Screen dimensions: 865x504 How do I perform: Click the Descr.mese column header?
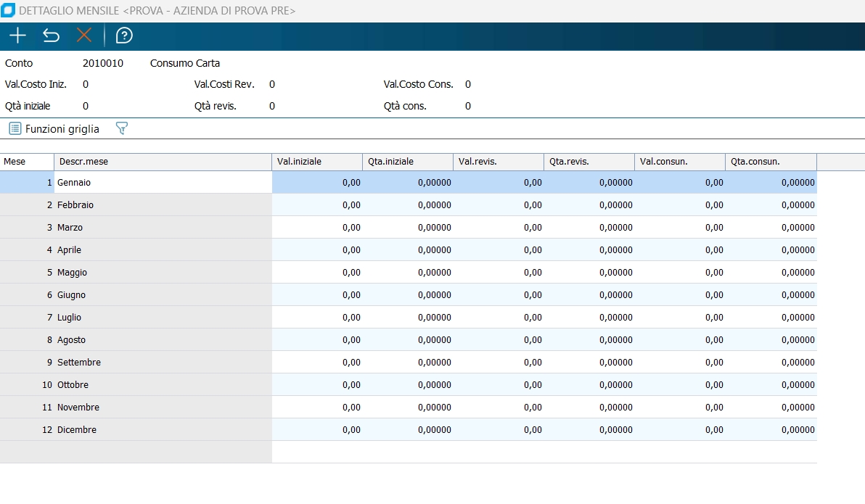click(163, 162)
